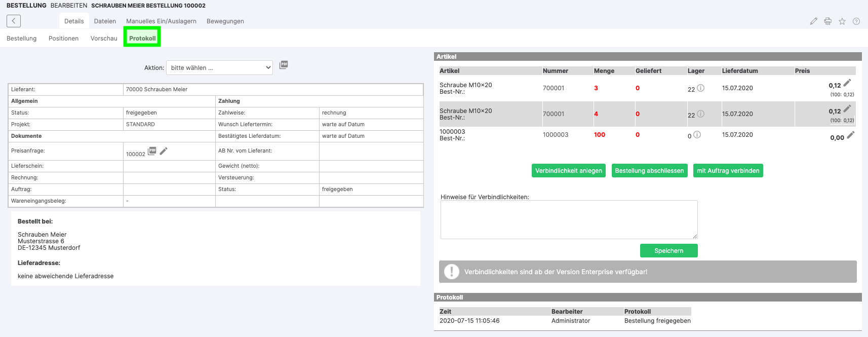868x337 pixels.
Task: Edit price of article 1000003
Action: (850, 135)
